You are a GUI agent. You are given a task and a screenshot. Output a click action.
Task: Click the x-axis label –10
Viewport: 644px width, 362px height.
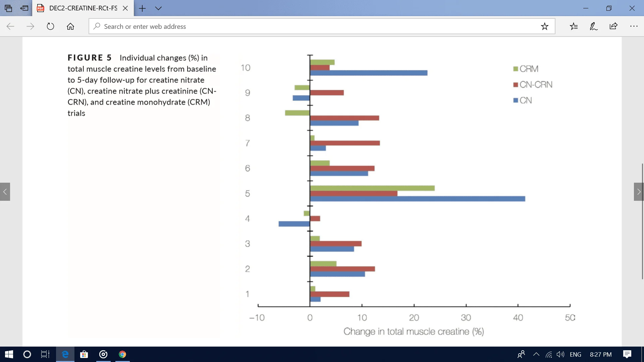tap(257, 317)
